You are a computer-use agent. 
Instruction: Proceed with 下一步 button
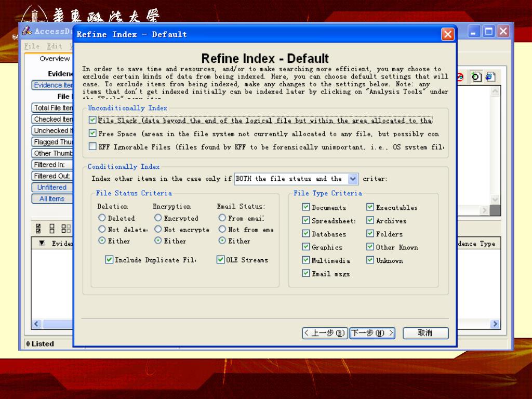[x=372, y=333]
